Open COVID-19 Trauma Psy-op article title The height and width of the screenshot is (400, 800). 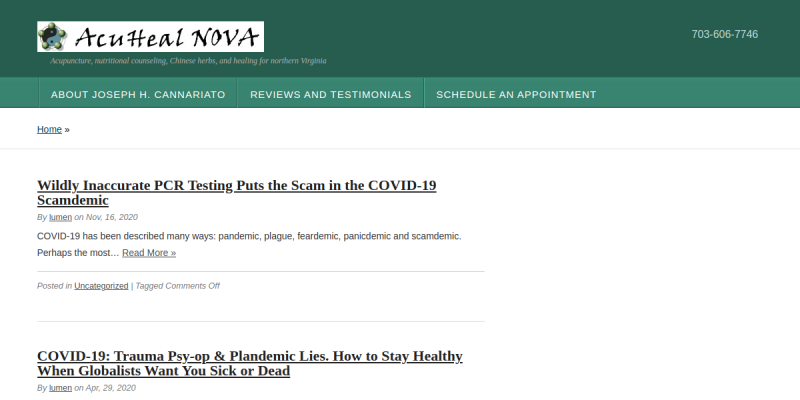(250, 363)
